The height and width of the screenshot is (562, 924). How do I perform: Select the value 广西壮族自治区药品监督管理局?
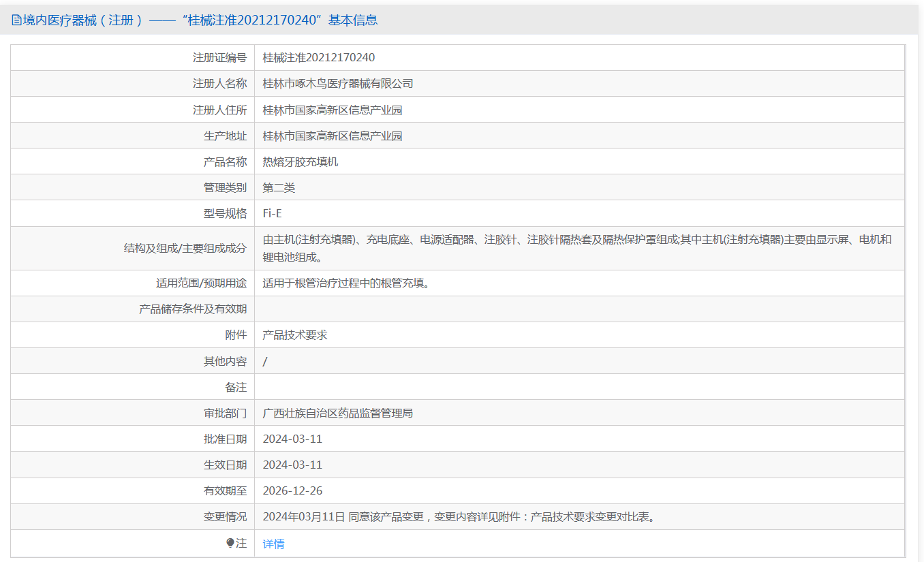[338, 413]
